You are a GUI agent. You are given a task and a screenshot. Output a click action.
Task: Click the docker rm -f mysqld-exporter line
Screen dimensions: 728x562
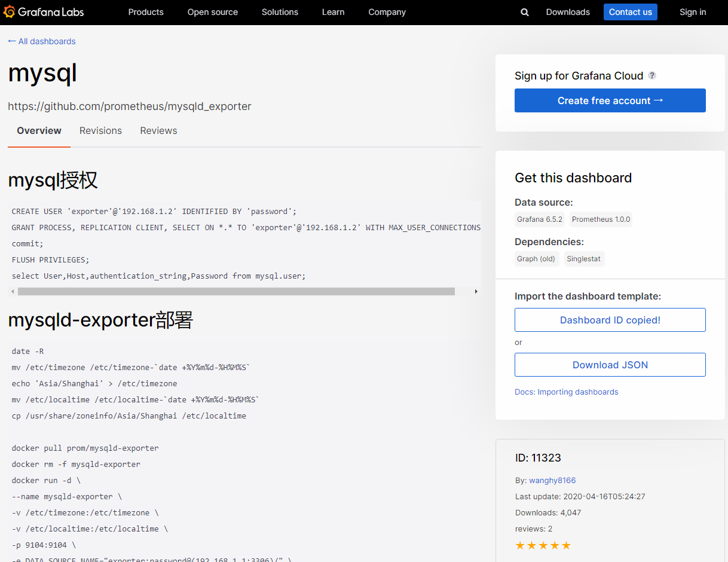click(x=76, y=464)
